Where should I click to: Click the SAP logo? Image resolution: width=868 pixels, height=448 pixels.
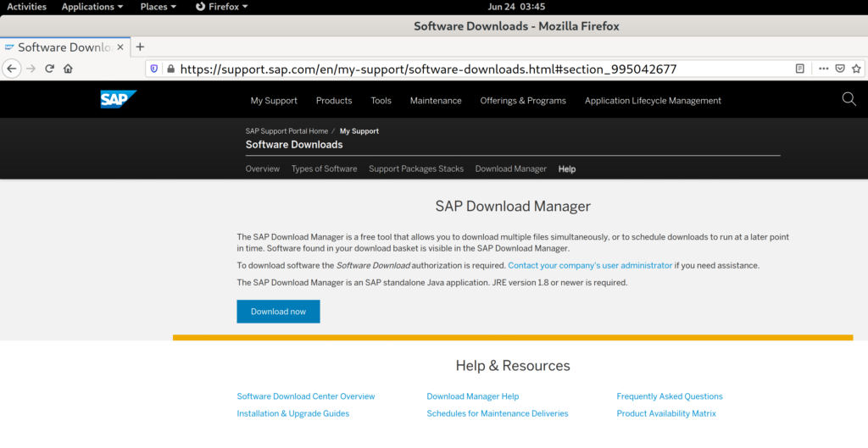(117, 100)
